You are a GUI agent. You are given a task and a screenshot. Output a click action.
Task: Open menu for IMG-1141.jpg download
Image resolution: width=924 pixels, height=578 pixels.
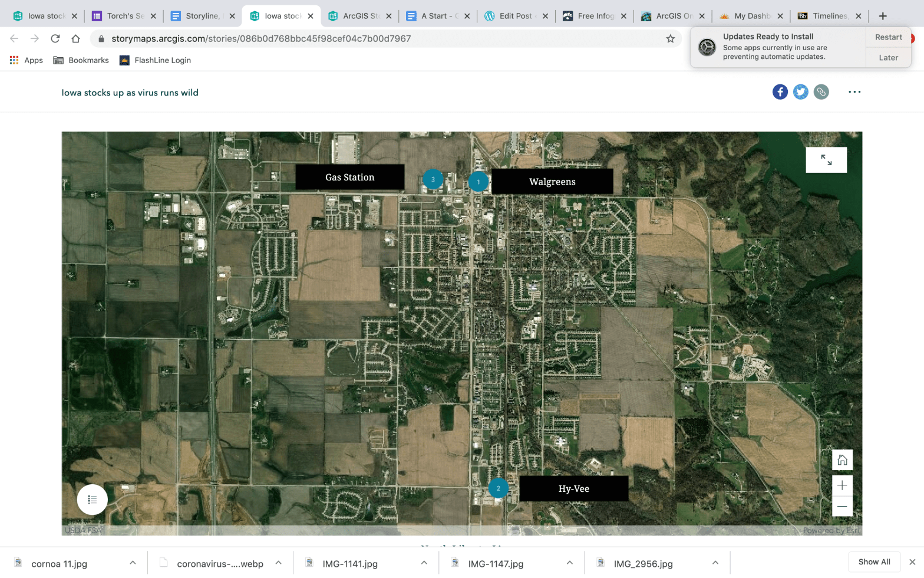[x=424, y=563]
